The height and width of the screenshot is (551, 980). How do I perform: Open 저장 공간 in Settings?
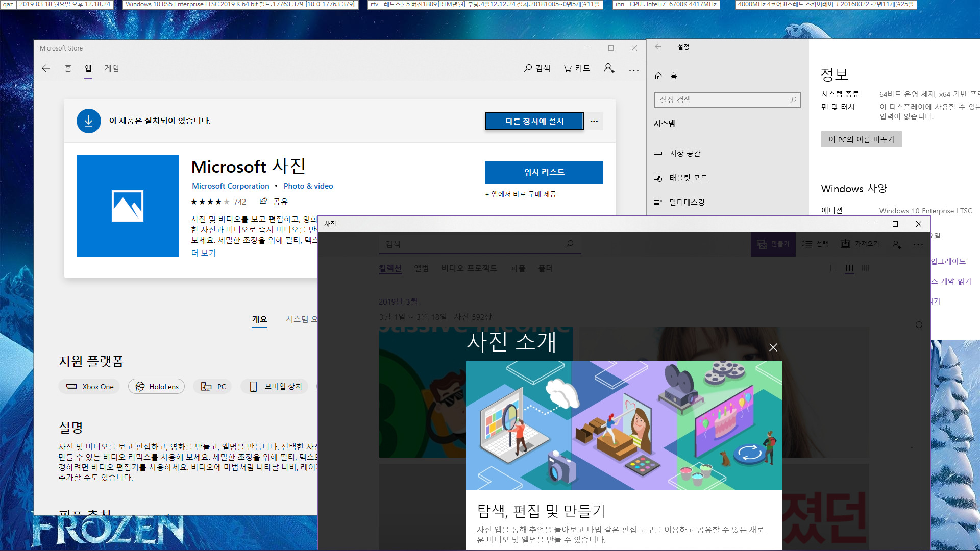[677, 153]
